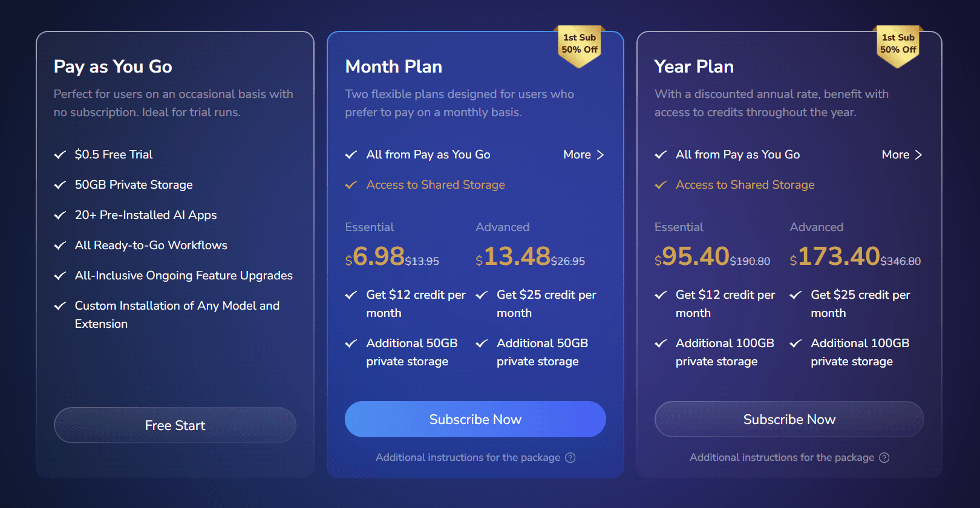
Task: Select Year Plan Essential $95.40 price
Action: pyautogui.click(x=696, y=256)
